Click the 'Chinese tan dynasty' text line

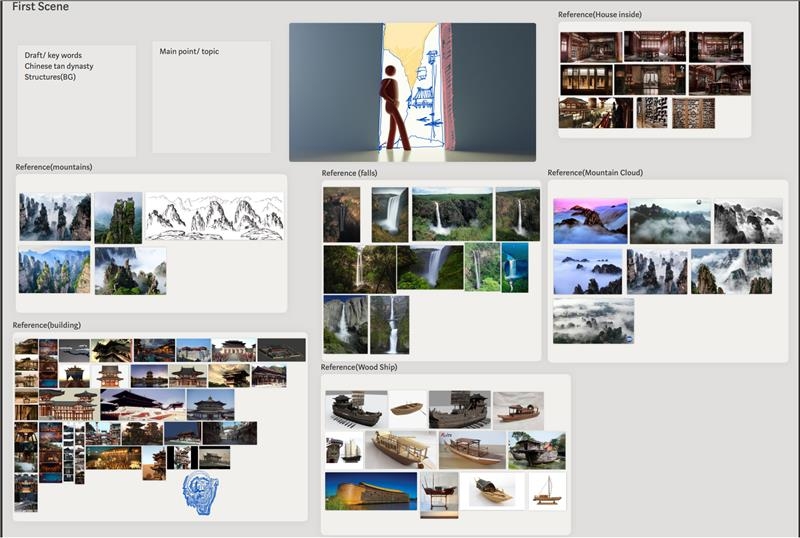point(59,66)
